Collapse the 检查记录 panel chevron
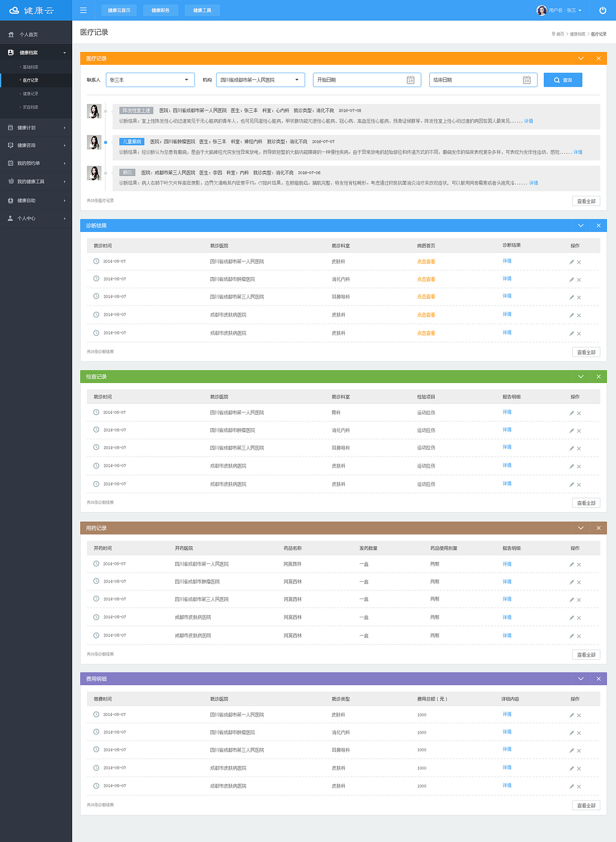The image size is (616, 842). click(x=581, y=376)
